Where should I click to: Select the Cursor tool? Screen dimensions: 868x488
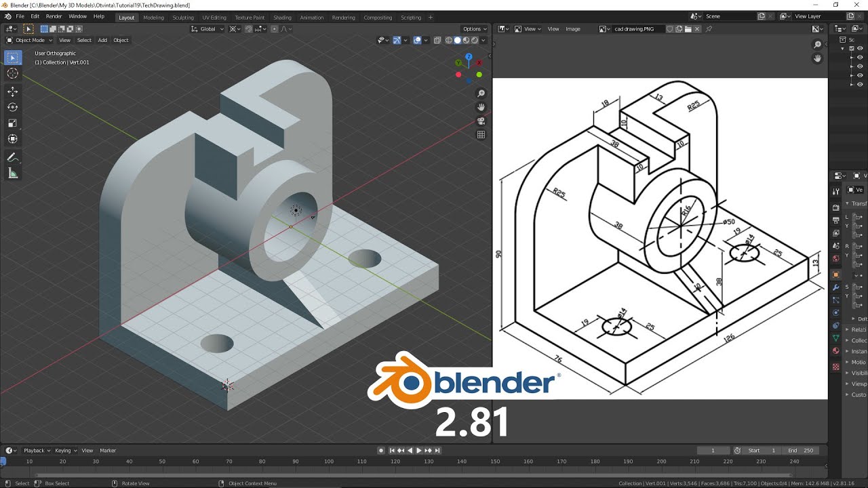click(x=12, y=73)
